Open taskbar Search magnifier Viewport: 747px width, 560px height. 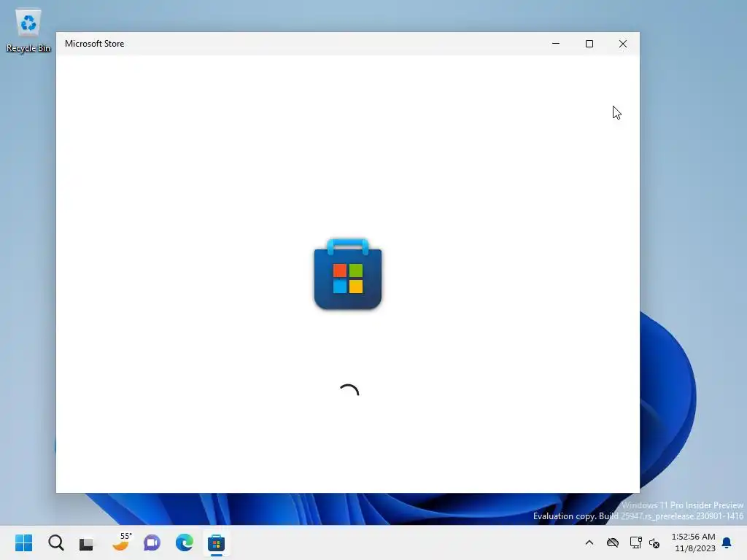point(55,542)
